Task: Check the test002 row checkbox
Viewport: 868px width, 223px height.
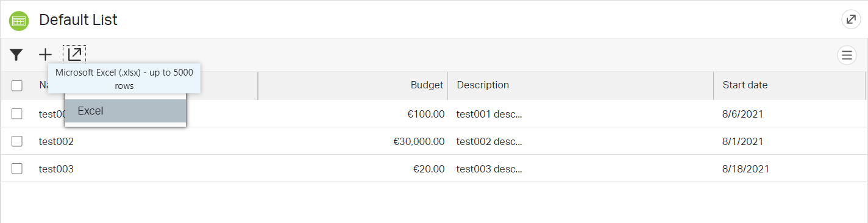Action: point(17,141)
